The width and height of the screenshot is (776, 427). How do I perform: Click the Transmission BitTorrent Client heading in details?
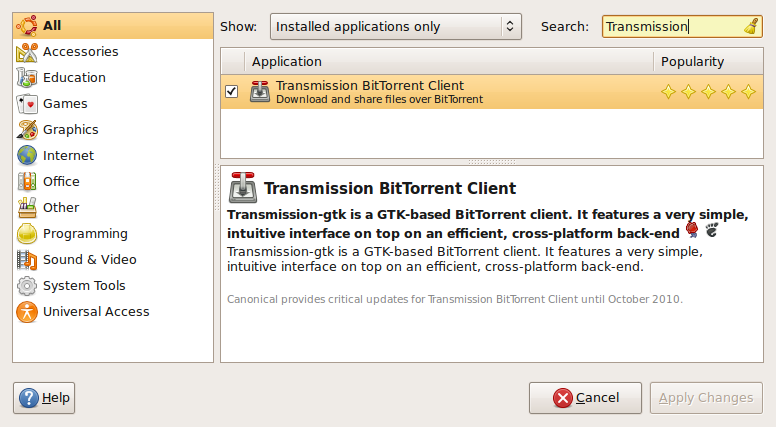click(390, 189)
